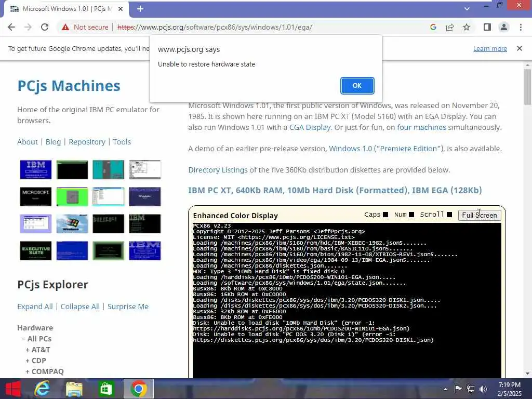
Task: Click the IBM PC XT 640Kb RAM heading link
Action: (335, 190)
